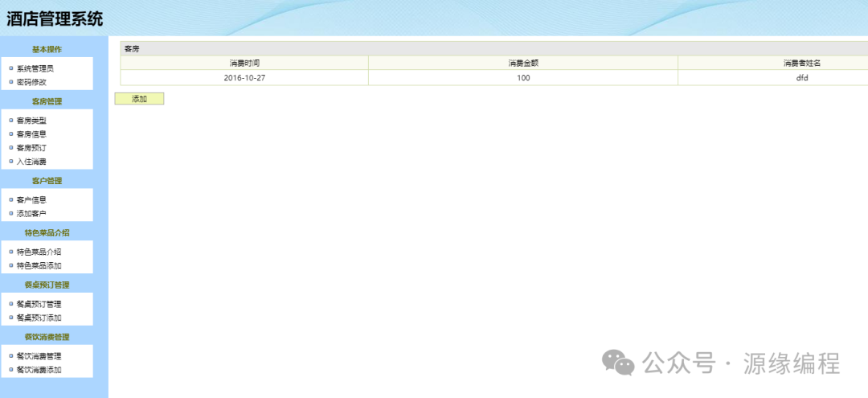Open 餐桌预订管理 link in sidebar list

[39, 304]
